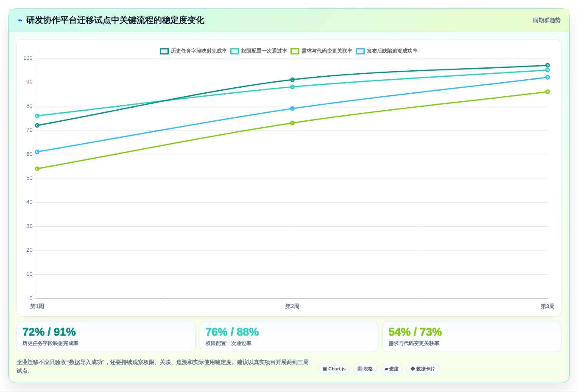The width and height of the screenshot is (578, 392).
Task: Click the lime week 1 data point at 54
Action: pyautogui.click(x=37, y=169)
